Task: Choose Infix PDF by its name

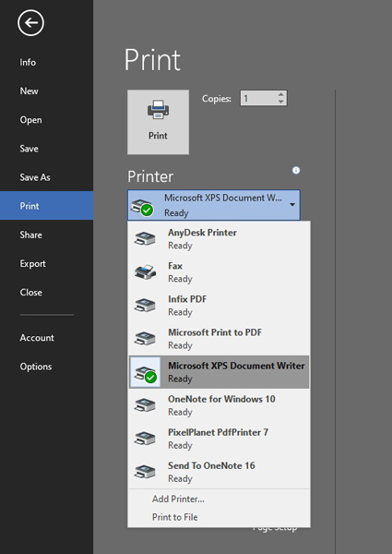Action: [x=187, y=299]
